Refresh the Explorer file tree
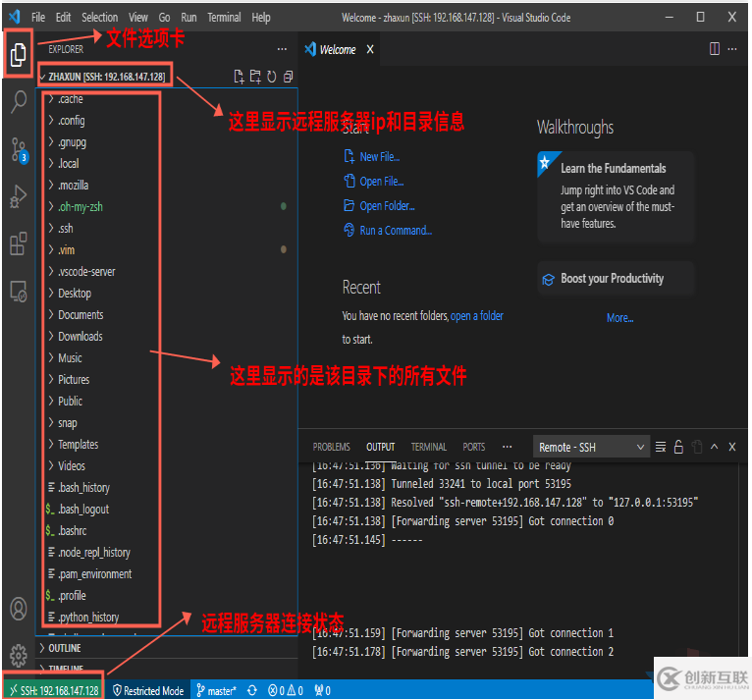The width and height of the screenshot is (752, 700). tap(272, 77)
